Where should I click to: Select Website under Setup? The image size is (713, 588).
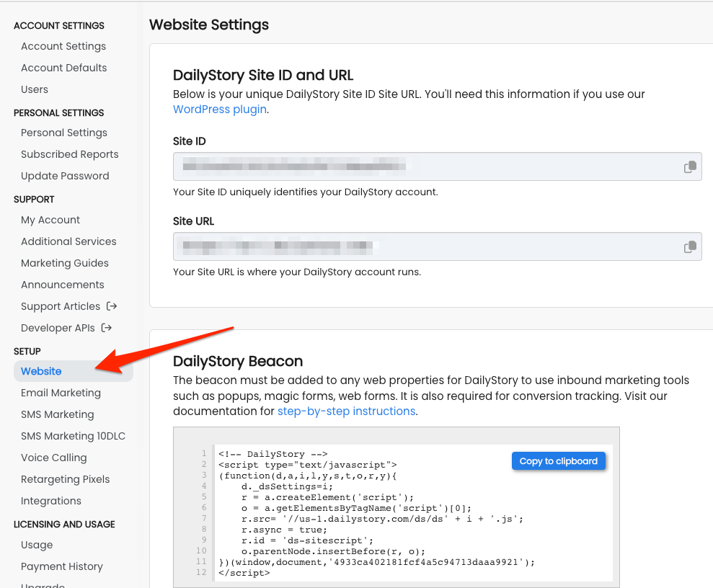pyautogui.click(x=74, y=371)
